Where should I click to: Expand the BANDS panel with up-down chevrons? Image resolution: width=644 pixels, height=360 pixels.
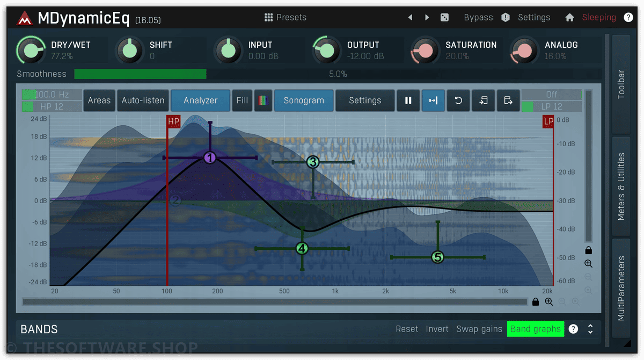click(590, 329)
